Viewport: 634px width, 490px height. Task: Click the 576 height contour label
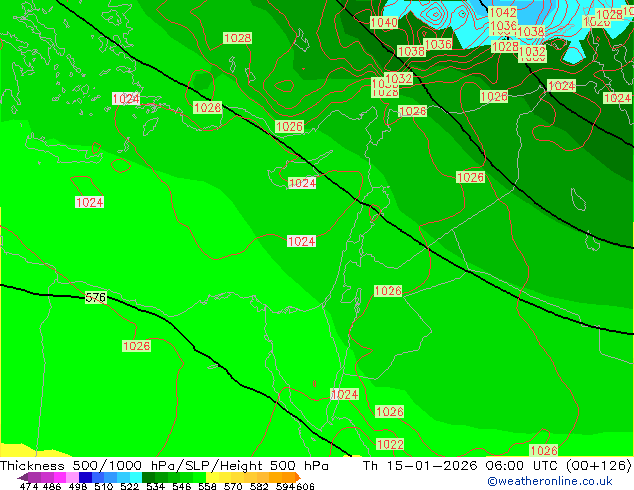pos(95,298)
